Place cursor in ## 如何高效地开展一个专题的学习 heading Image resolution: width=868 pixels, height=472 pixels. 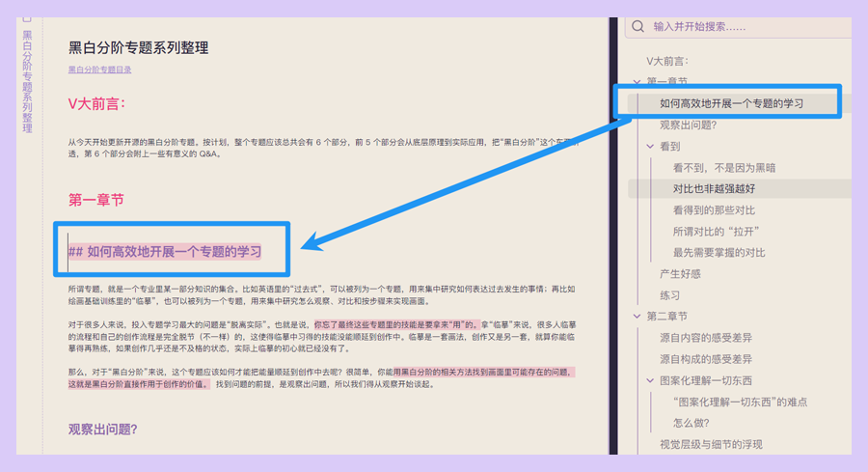click(x=165, y=252)
